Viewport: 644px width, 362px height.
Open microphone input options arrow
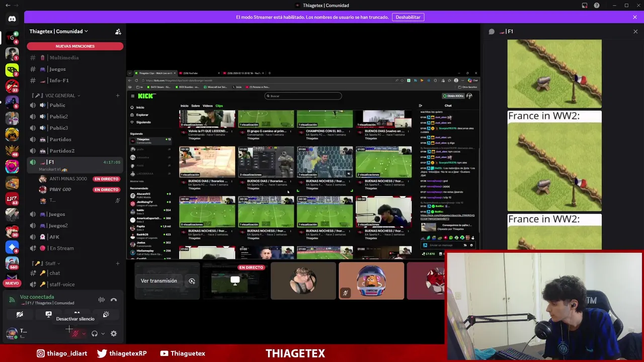coord(84,333)
